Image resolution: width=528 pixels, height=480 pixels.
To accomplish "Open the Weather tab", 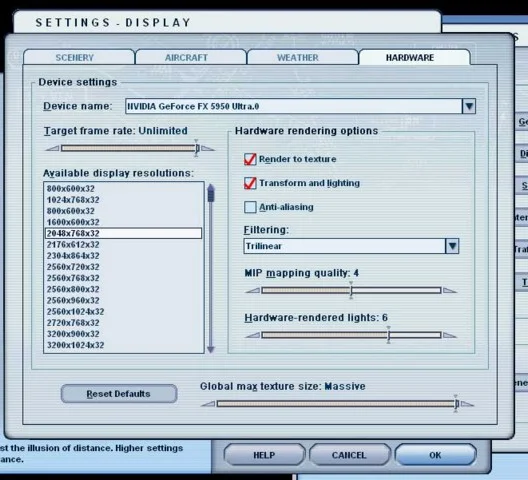I will pos(298,58).
